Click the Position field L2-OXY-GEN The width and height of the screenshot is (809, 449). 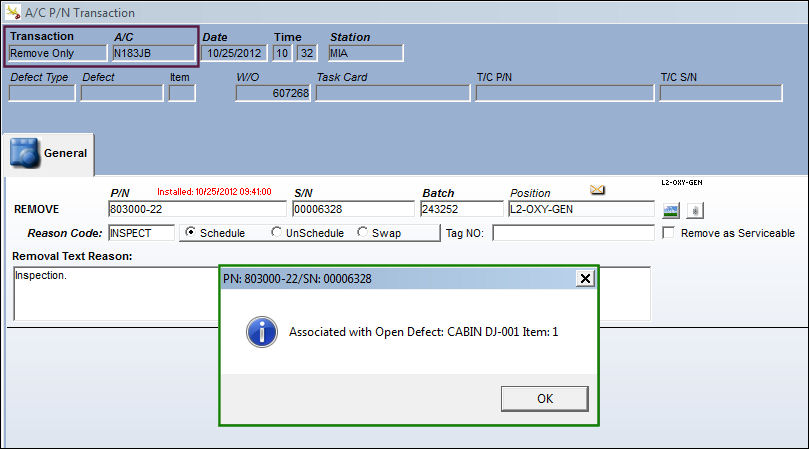(581, 209)
